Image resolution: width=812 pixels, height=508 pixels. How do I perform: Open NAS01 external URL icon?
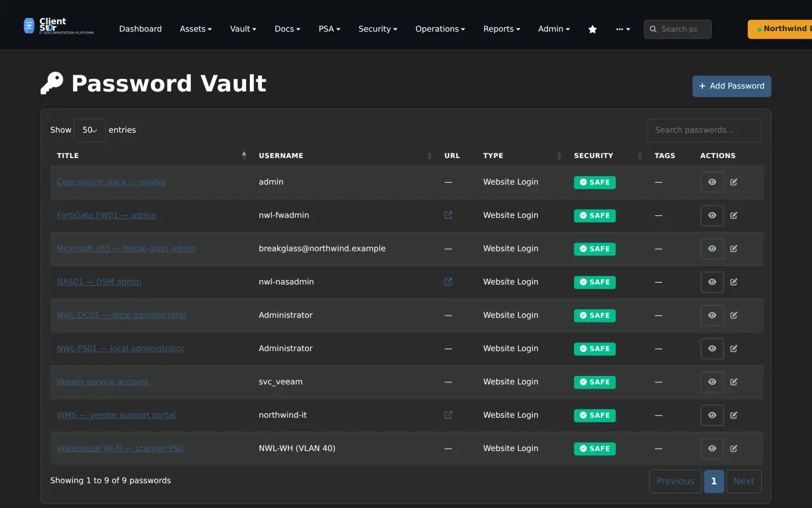(x=449, y=282)
